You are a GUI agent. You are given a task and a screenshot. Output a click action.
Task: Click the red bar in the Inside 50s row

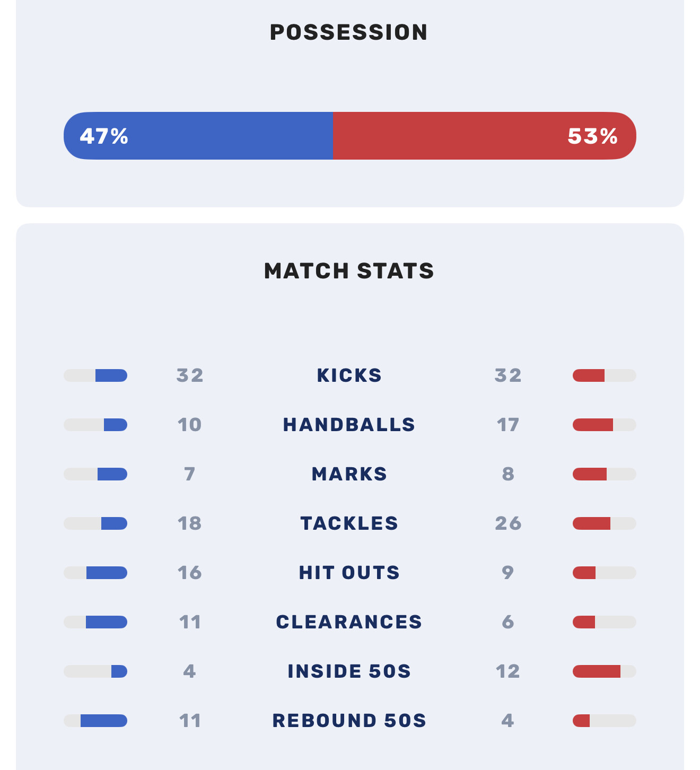pyautogui.click(x=597, y=671)
